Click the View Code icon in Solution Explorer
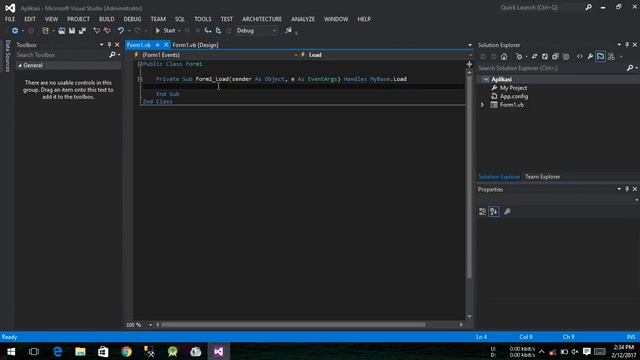Image resolution: width=640 pixels, height=360 pixels. pyautogui.click(x=580, y=56)
